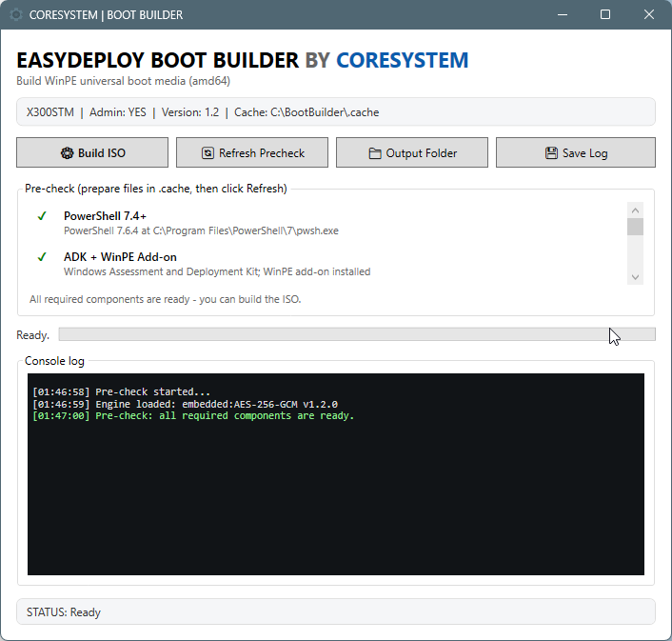This screenshot has height=641, width=672.
Task: Click the 'Engine loaded: embedded:AES-256-GCM' log line
Action: pos(186,404)
